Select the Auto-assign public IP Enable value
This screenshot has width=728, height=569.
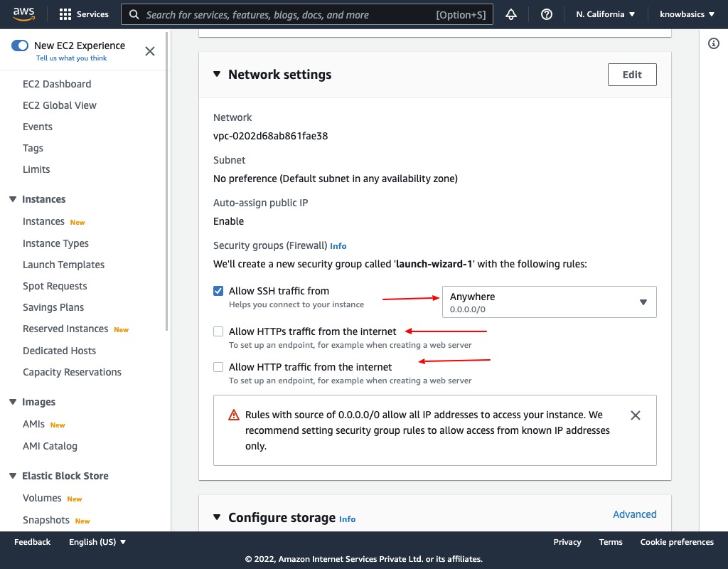(x=228, y=222)
